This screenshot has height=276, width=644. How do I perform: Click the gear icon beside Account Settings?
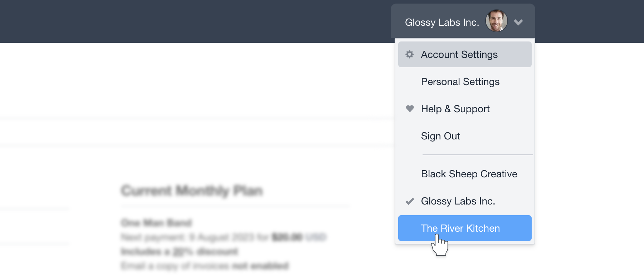pyautogui.click(x=410, y=54)
